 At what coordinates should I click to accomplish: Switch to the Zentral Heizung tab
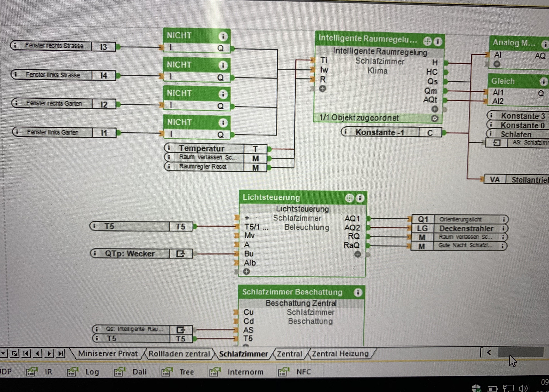[340, 354]
